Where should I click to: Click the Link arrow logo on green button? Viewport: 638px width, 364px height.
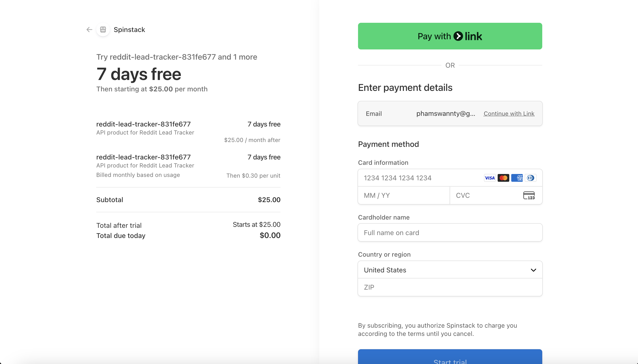tap(458, 36)
